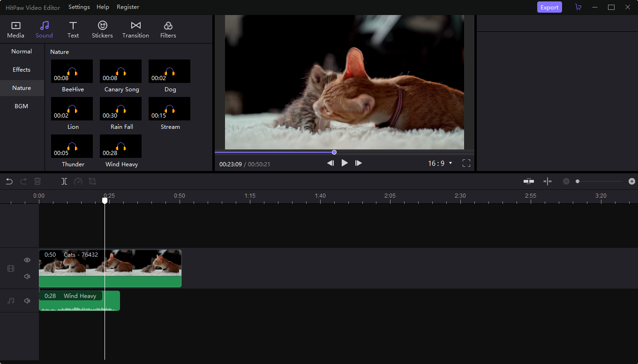Click the Crop icon
The width and height of the screenshot is (638, 364).
click(92, 181)
